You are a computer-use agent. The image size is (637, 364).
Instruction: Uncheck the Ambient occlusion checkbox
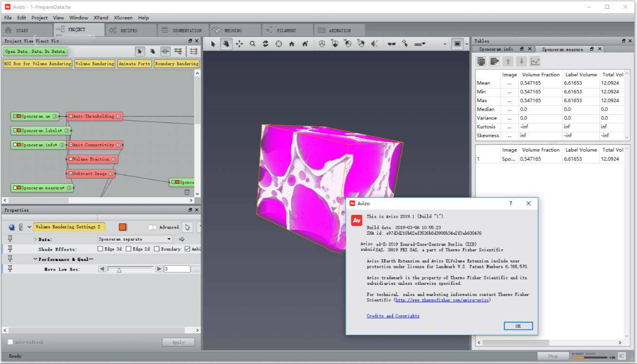pos(187,249)
